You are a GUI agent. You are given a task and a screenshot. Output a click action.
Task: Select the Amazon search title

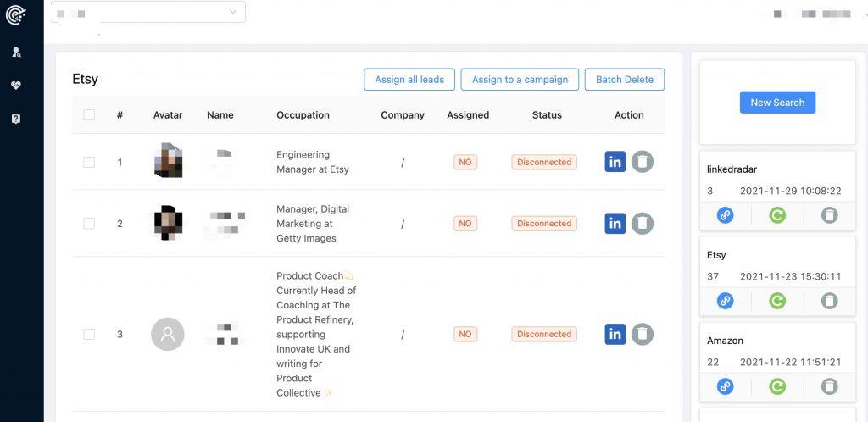(x=725, y=341)
